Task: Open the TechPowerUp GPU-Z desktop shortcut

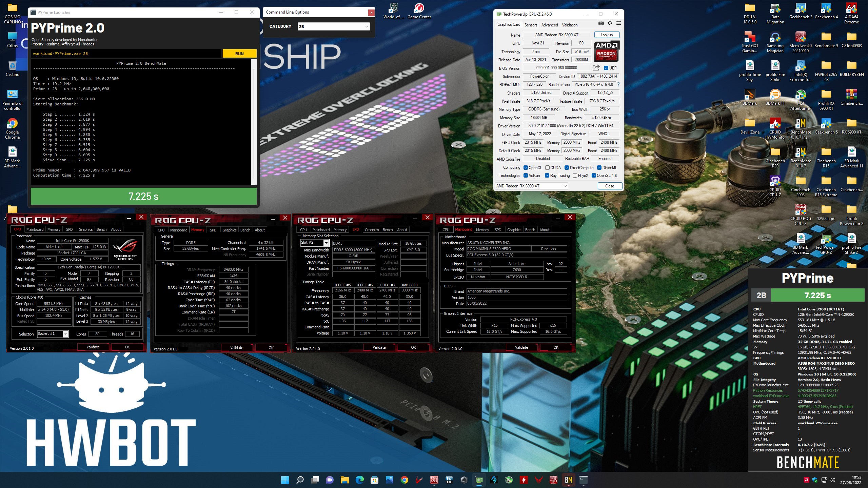Action: point(826,244)
